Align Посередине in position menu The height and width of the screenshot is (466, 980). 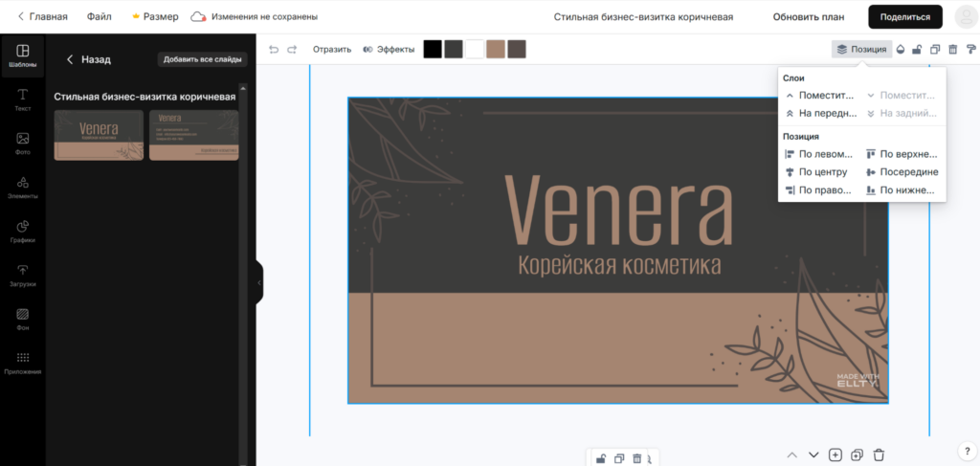point(902,172)
